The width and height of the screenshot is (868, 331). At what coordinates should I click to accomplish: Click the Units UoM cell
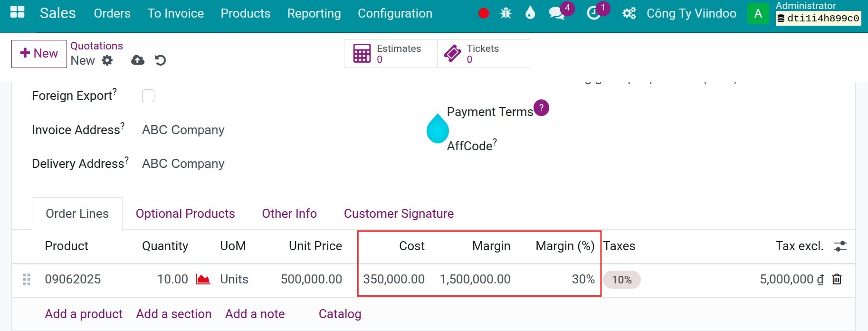coord(234,279)
